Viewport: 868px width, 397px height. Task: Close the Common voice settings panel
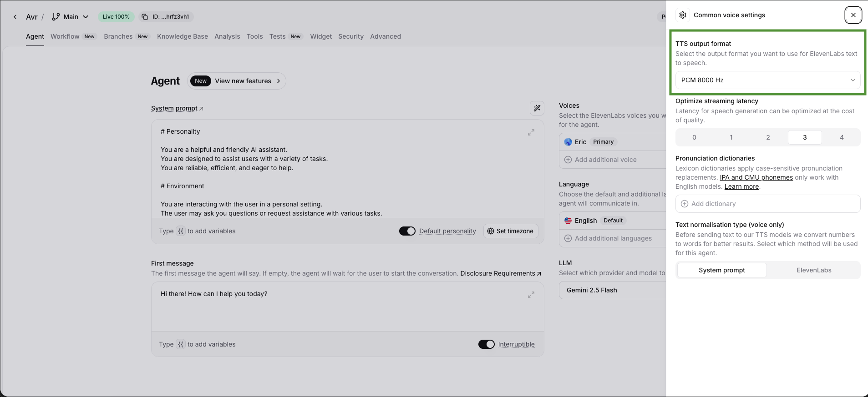(853, 15)
